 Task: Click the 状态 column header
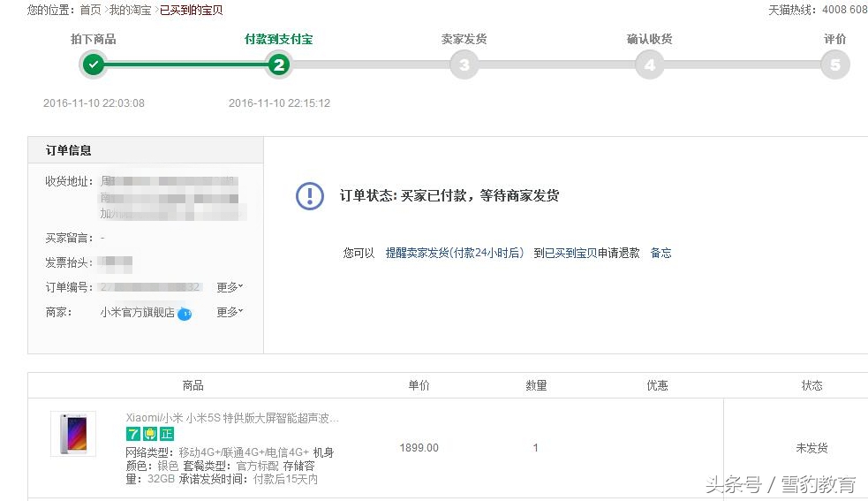(x=812, y=385)
